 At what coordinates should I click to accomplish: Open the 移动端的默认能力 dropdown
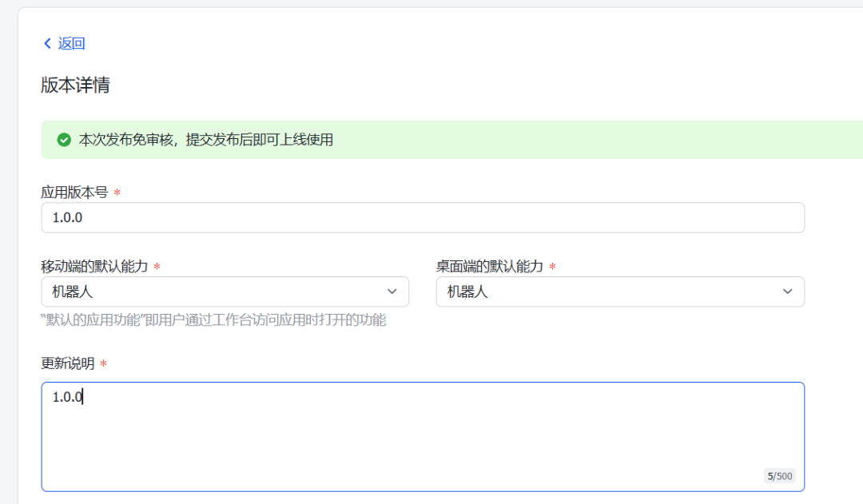(x=225, y=292)
